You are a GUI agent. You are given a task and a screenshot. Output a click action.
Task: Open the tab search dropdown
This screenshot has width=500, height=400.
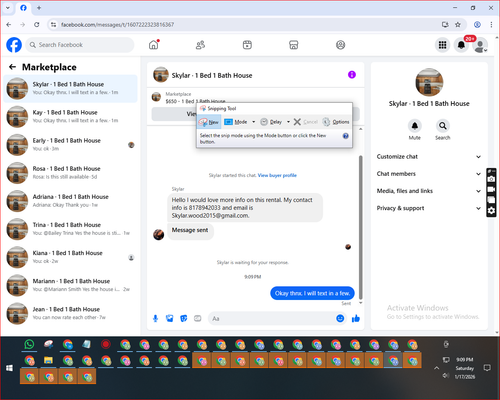pos(8,8)
